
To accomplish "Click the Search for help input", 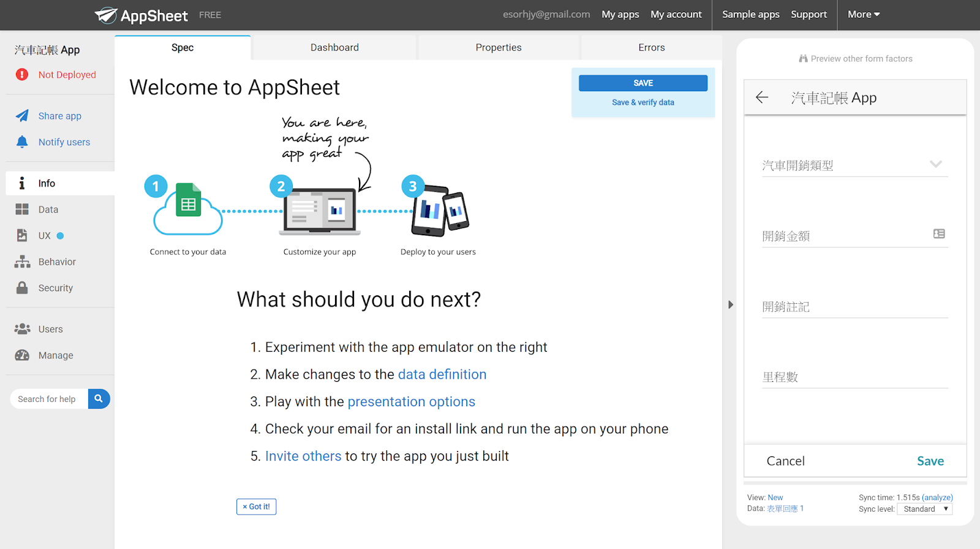I will pos(49,399).
